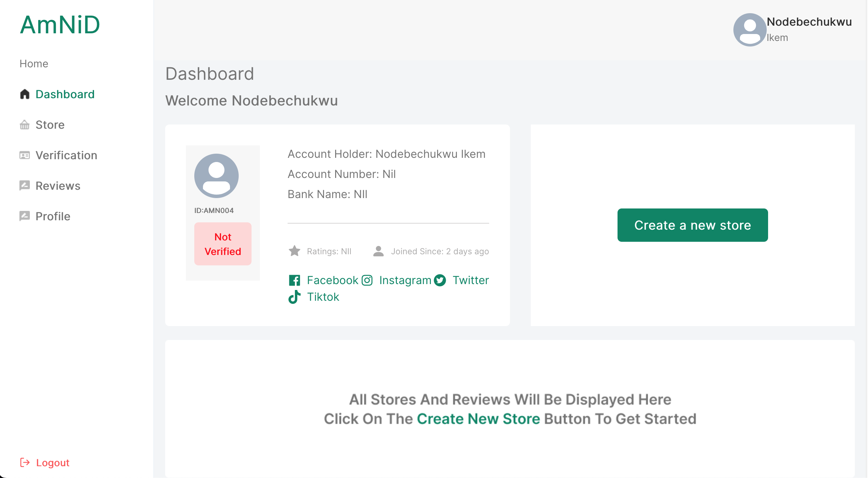Viewport: 868px width, 478px height.
Task: Click the Store basket icon
Action: coord(25,125)
